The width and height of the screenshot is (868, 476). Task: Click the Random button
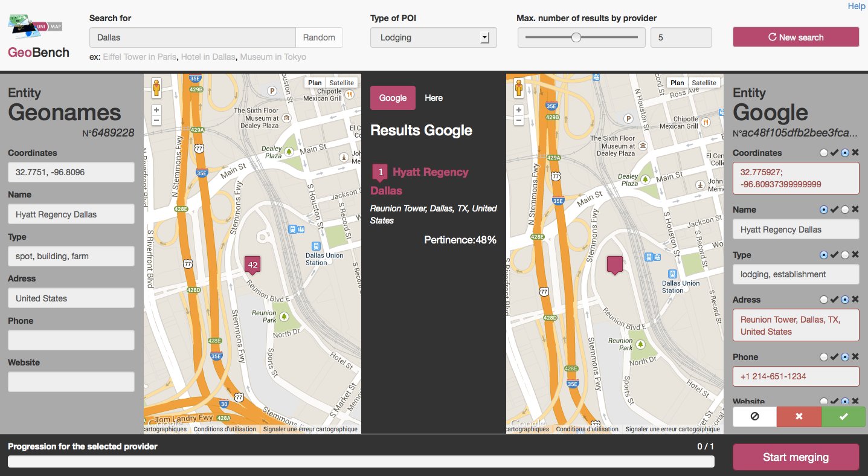[x=319, y=37]
